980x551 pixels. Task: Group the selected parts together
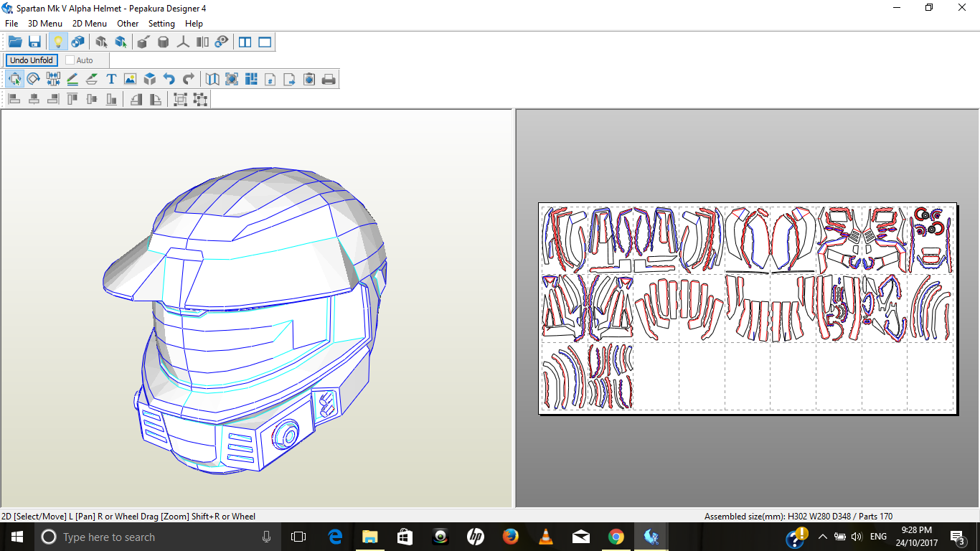coord(181,99)
